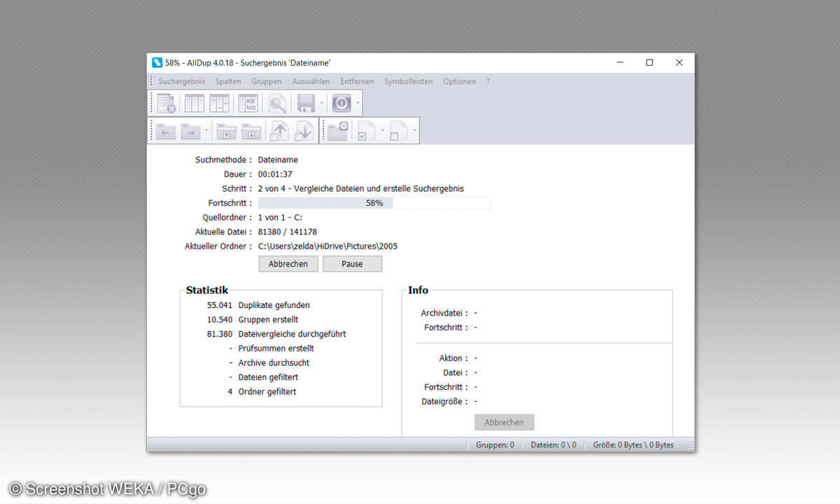Open the Spalten menu

tap(228, 81)
